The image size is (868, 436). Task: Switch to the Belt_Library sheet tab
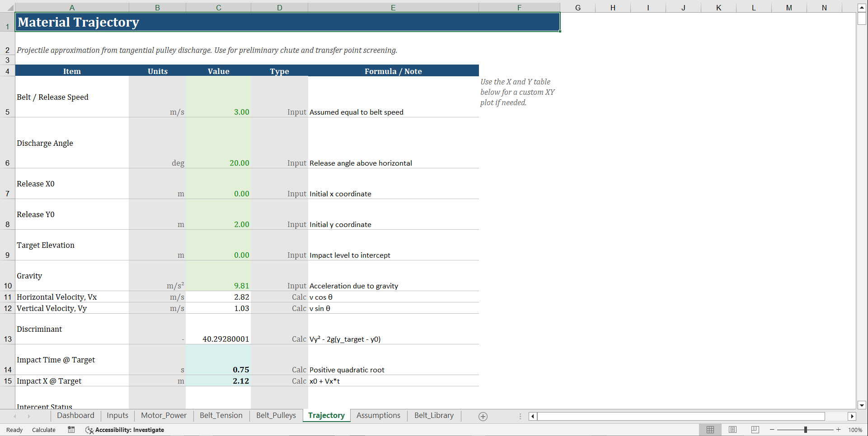[x=433, y=415]
